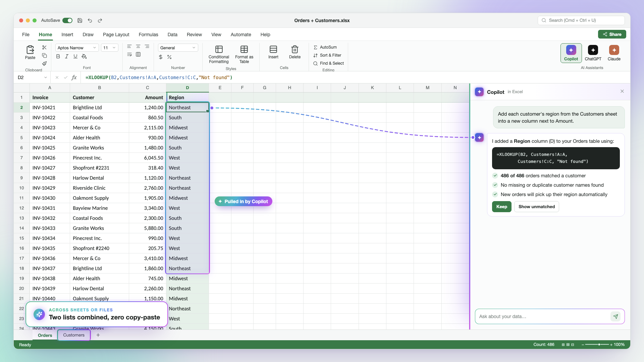Switch to the Customers sheet tab
The height and width of the screenshot is (362, 644).
(x=74, y=335)
